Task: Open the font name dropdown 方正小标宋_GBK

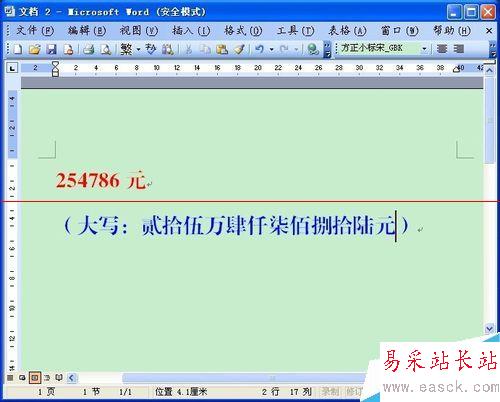Action: 424,49
